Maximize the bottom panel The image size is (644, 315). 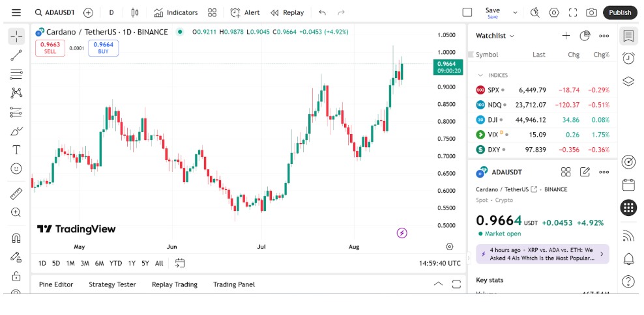coord(456,284)
